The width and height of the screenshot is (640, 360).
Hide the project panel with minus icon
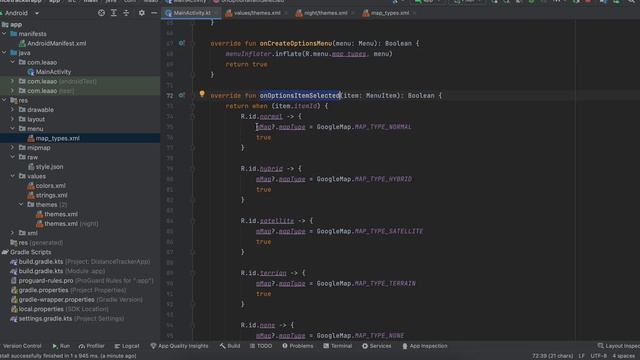[154, 13]
